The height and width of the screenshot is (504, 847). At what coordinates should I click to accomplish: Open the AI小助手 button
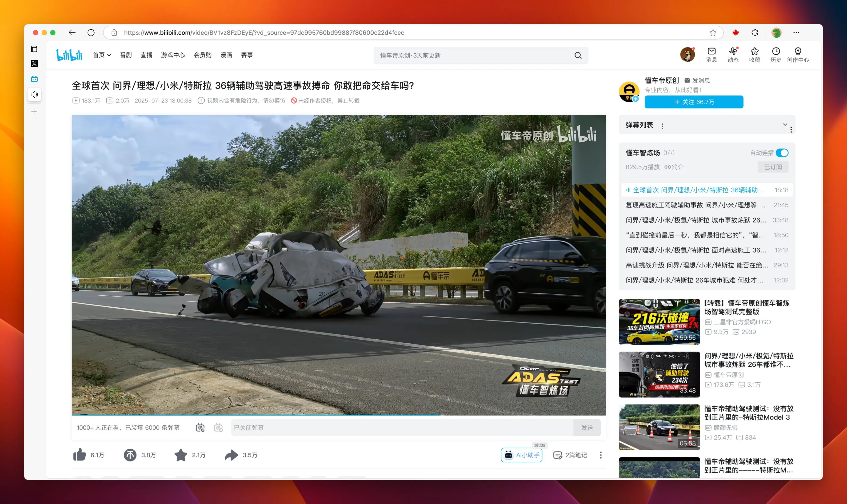coord(522,455)
